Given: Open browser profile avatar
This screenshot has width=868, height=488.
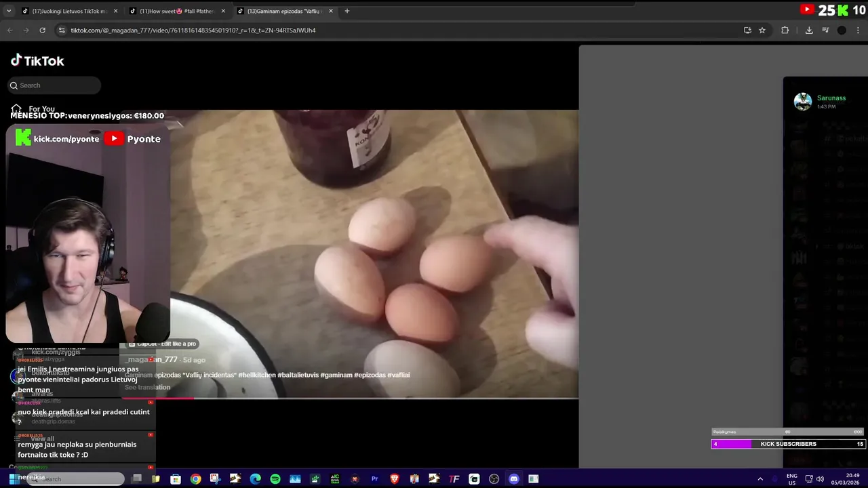Looking at the screenshot, I should point(842,30).
